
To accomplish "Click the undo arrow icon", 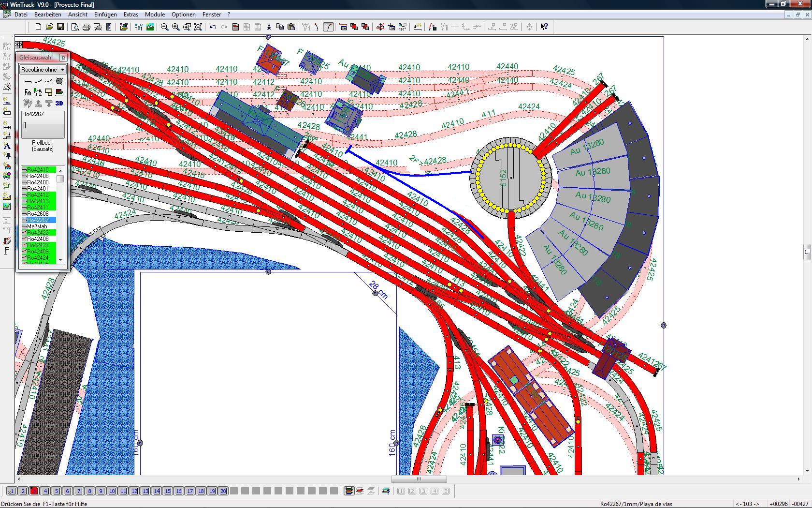I will pos(213,27).
